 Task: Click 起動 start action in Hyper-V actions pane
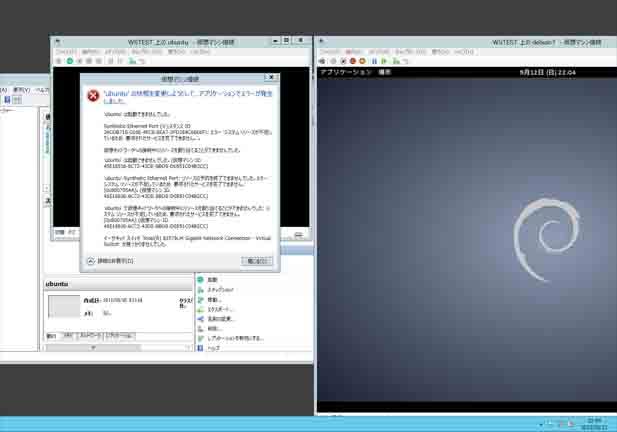[212, 280]
